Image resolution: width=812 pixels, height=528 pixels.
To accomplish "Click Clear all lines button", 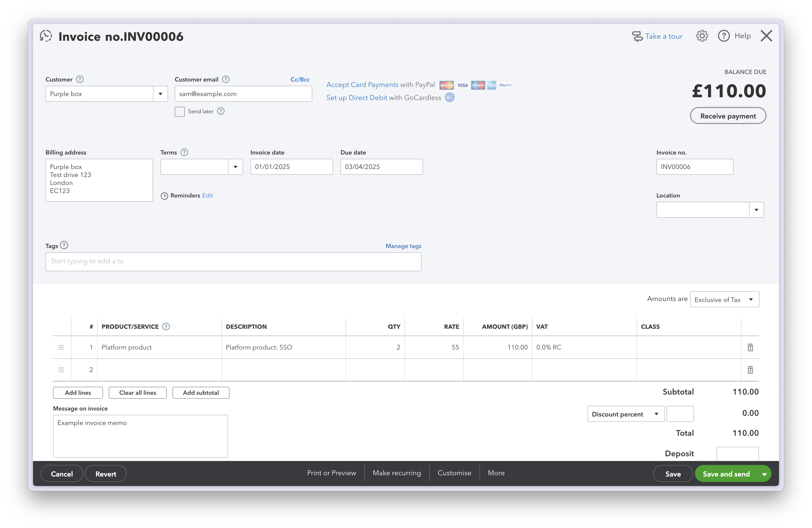I will (137, 392).
